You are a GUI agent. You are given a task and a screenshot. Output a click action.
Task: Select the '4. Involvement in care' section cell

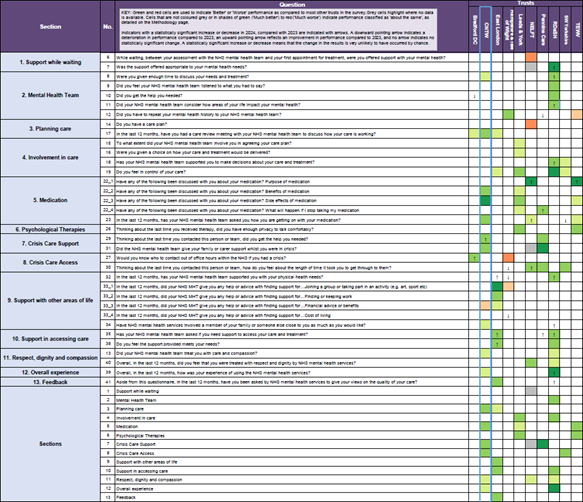(x=50, y=157)
